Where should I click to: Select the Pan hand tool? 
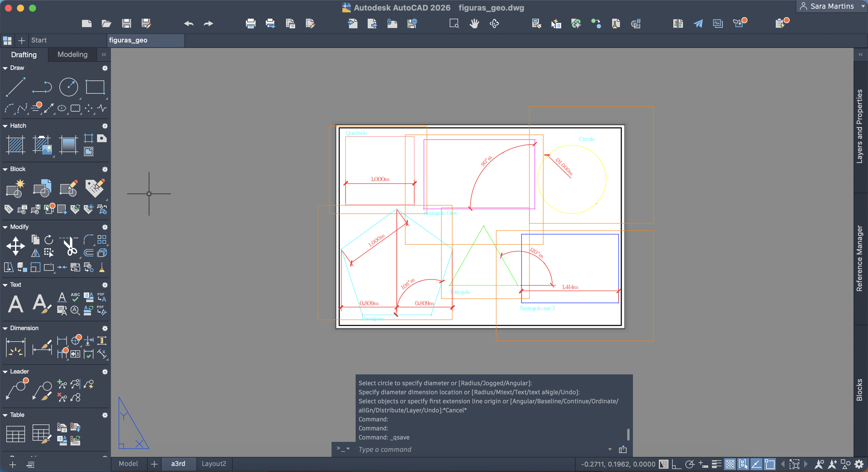(474, 23)
